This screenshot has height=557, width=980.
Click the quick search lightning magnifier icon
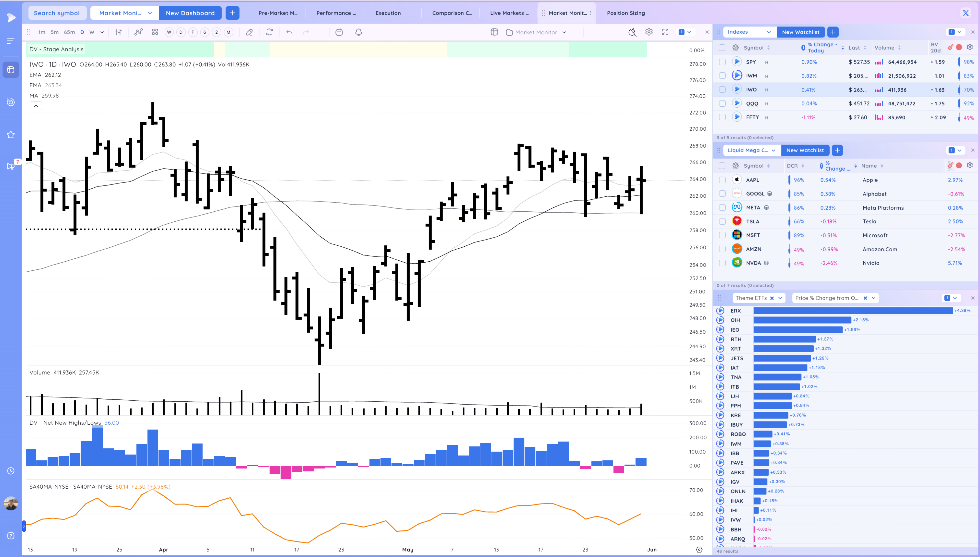(x=632, y=32)
